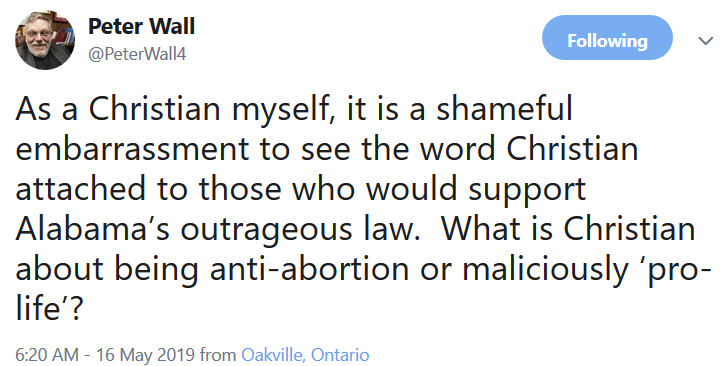Click the word 'attached' in the tweet
726x366 pixels.
pos(80,188)
